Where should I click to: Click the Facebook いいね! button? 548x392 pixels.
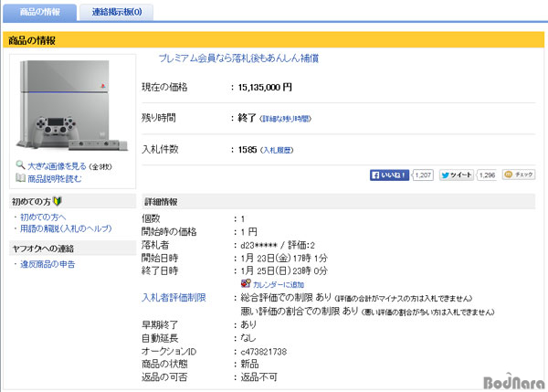coord(389,175)
